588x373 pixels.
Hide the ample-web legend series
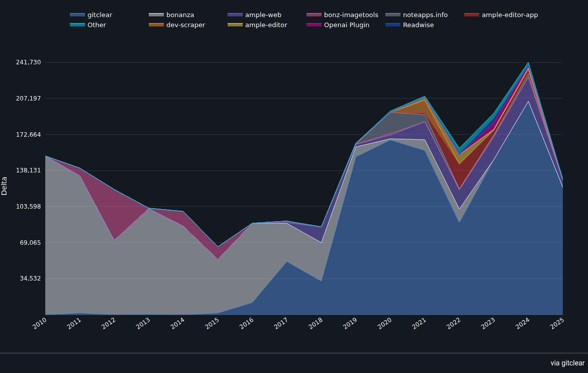point(263,15)
